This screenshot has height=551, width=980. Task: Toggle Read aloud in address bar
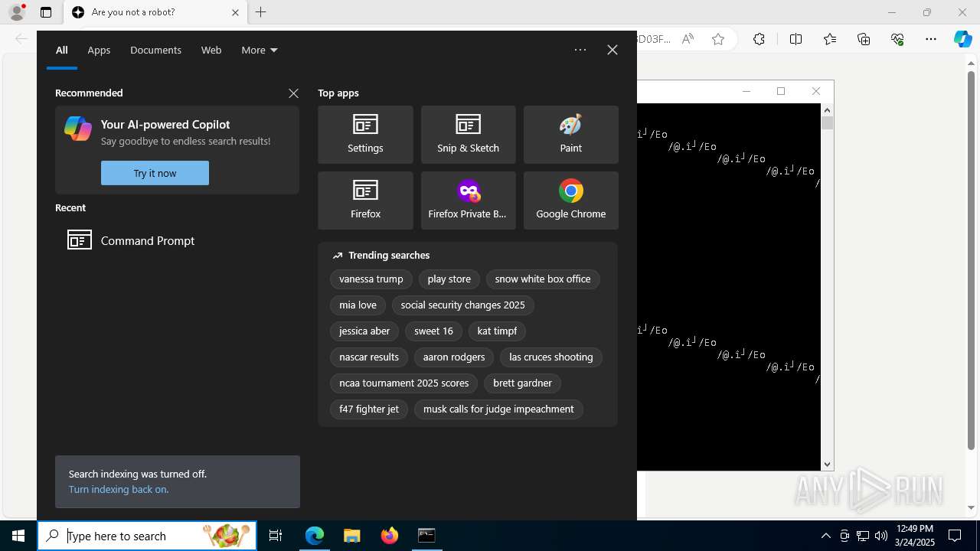tap(688, 39)
